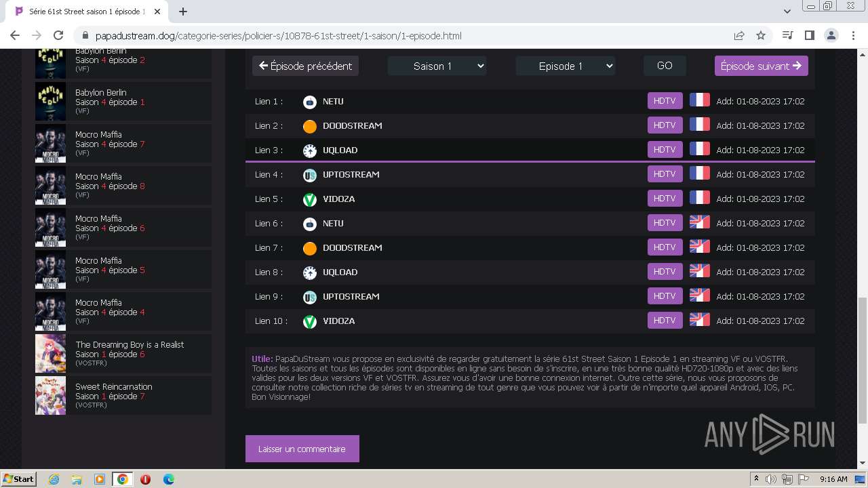Click the VIDOZA icon in Lien 10 row
Screen dimensions: 868x488
point(310,321)
